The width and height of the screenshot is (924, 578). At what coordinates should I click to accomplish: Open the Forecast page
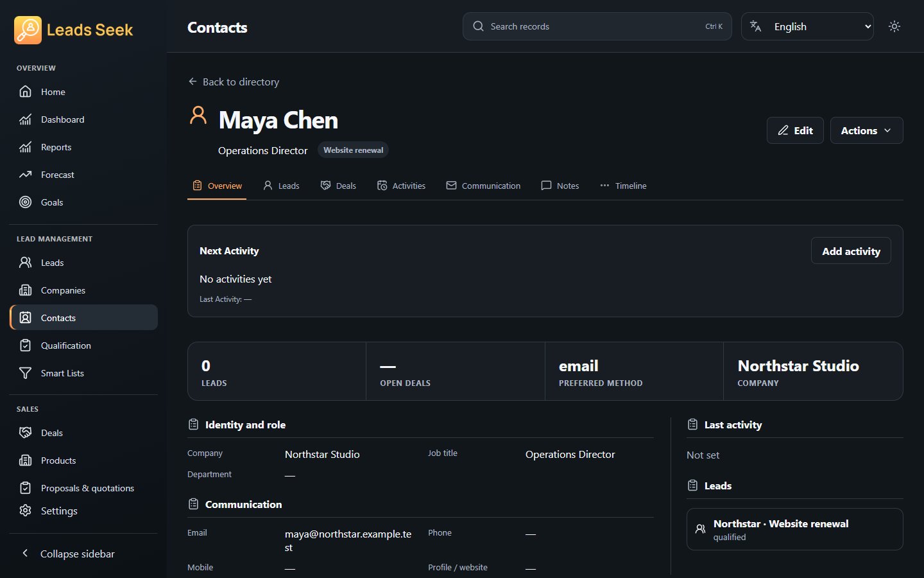point(83,175)
